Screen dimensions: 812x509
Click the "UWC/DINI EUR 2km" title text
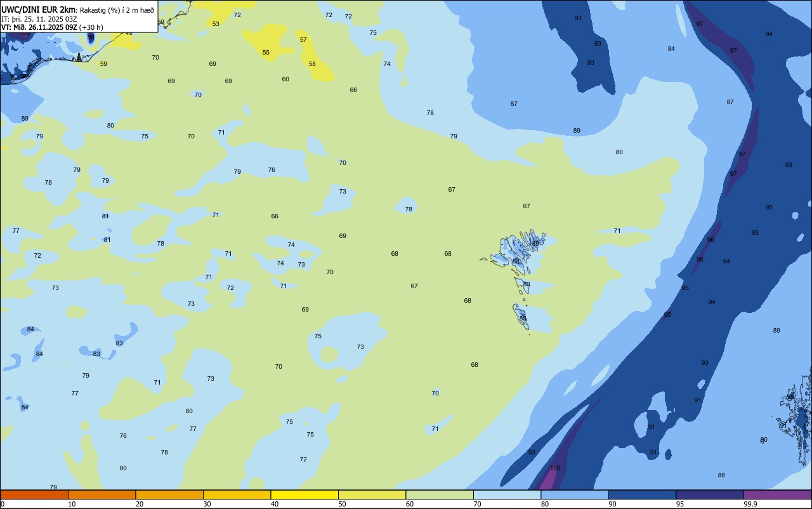39,9
